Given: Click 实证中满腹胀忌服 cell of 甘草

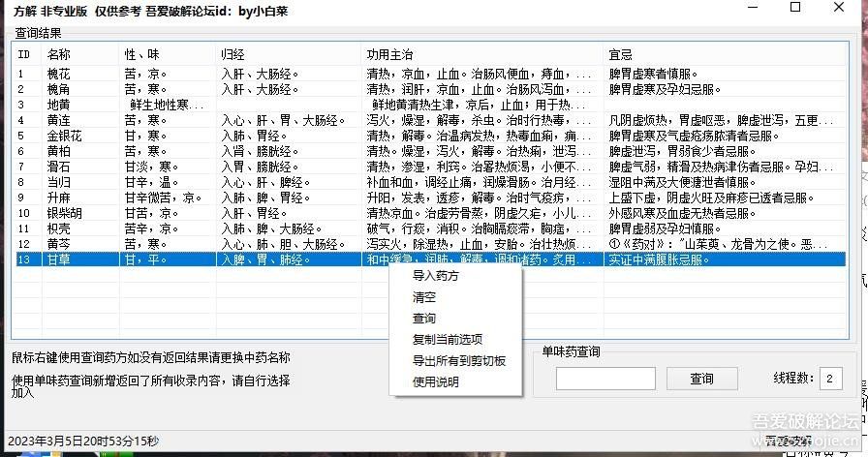Looking at the screenshot, I should pyautogui.click(x=659, y=259).
